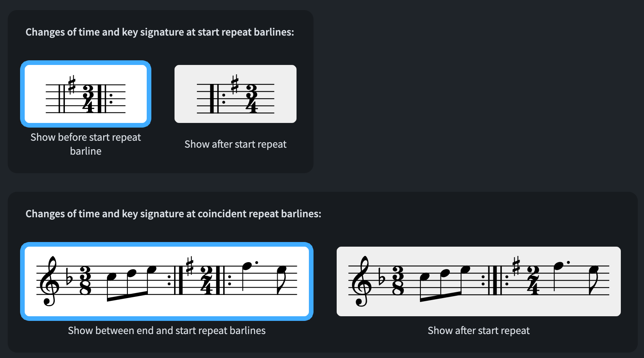Click the 2/4 time signature in the between-barlines preview
Viewport: 644px width, 358px height.
point(207,280)
